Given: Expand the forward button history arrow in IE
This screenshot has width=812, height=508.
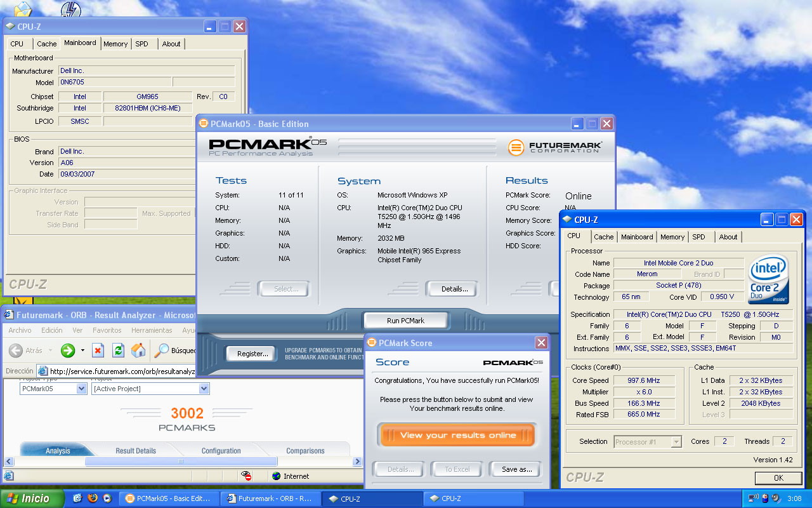Looking at the screenshot, I should (x=82, y=351).
